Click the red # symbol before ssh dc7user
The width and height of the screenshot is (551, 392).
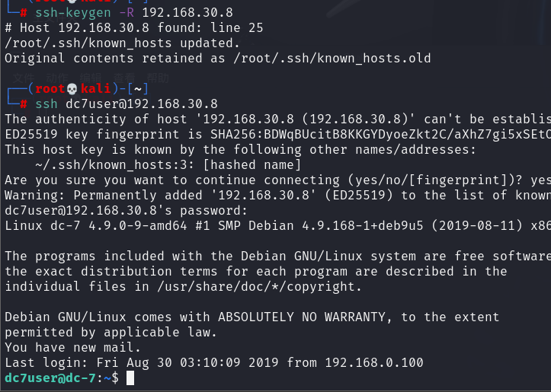tap(24, 104)
